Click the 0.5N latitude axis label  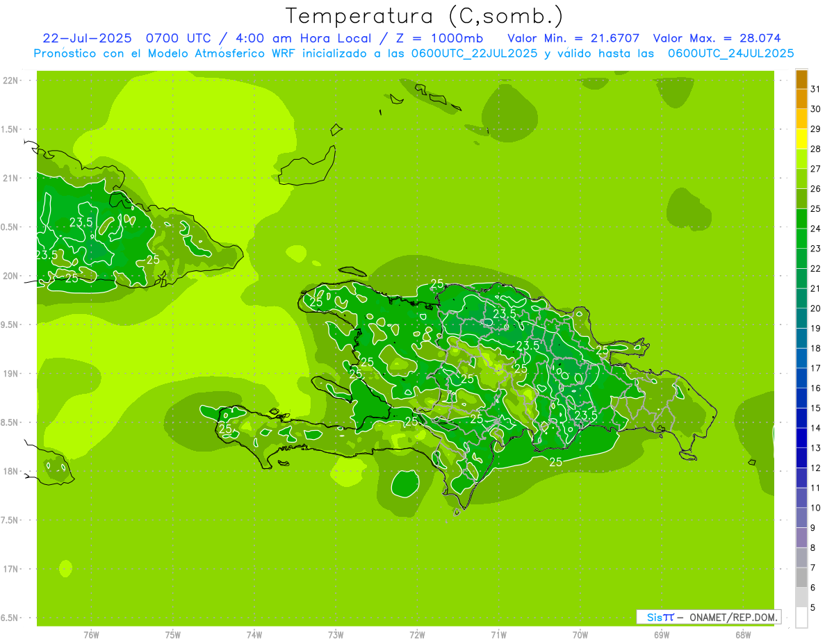tap(10, 227)
